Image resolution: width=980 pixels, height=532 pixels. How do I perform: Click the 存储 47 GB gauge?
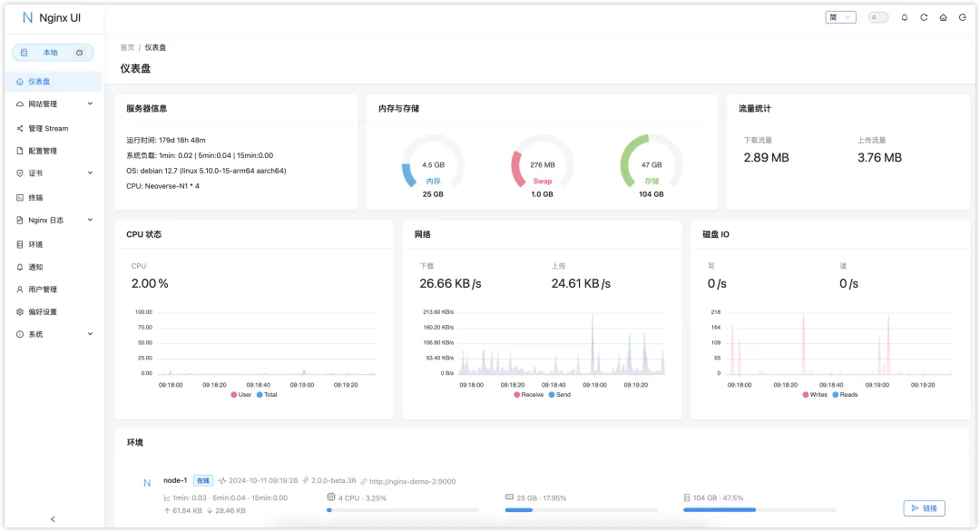652,165
